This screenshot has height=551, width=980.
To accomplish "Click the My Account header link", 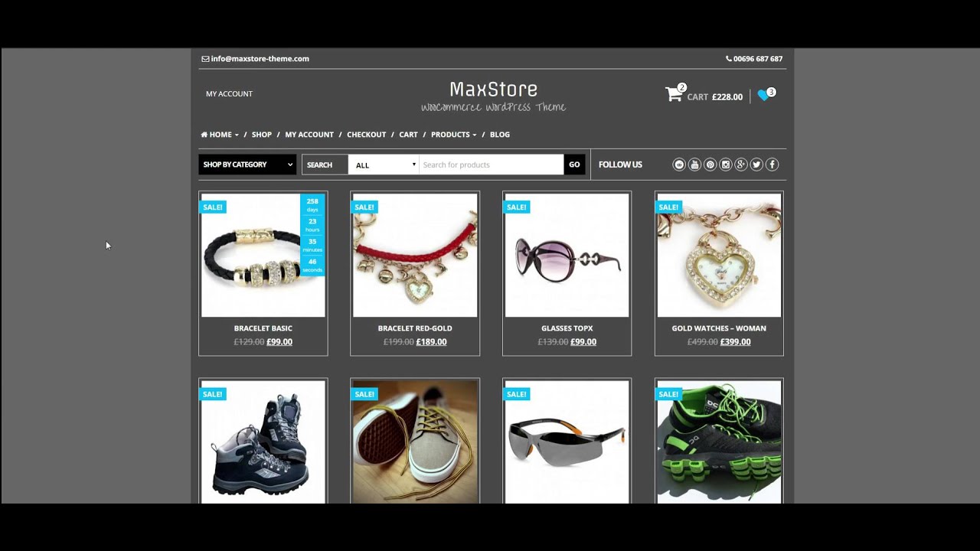I will 229,94.
